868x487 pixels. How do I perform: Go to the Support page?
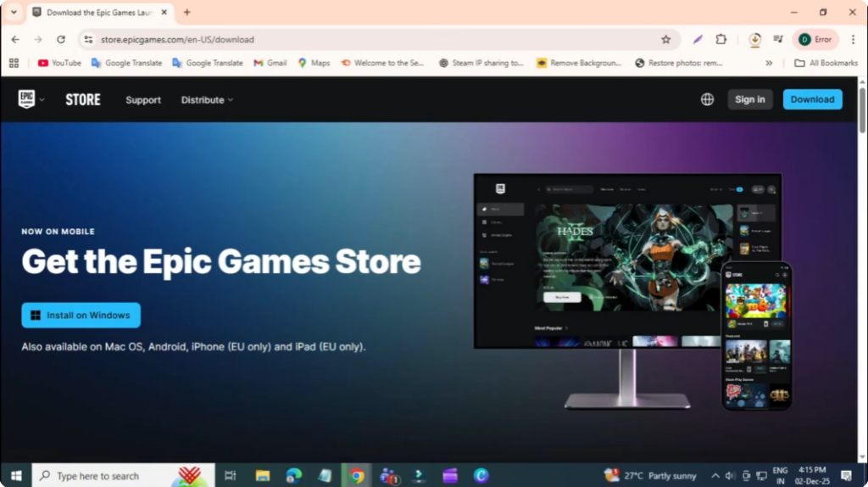click(142, 100)
